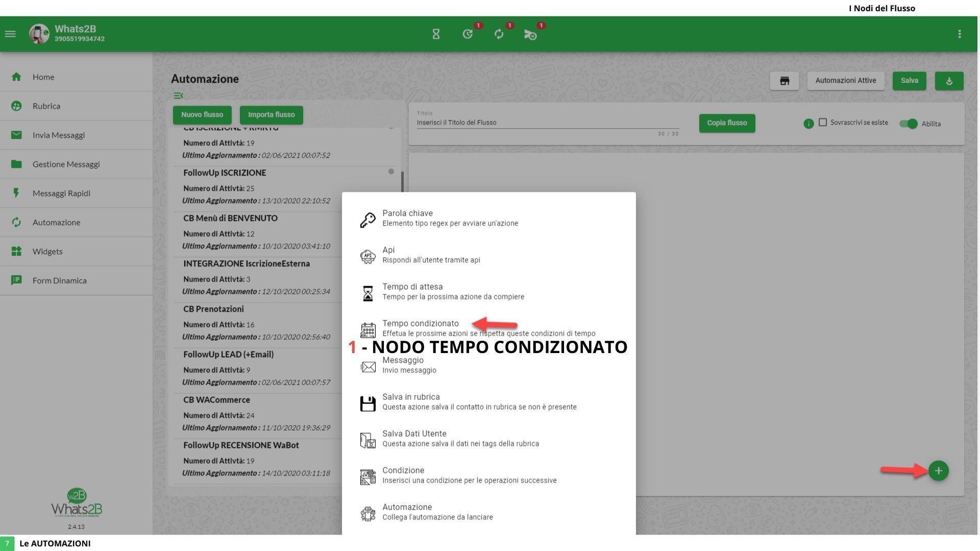
Task: Click the Importa flusso button
Action: pyautogui.click(x=272, y=115)
